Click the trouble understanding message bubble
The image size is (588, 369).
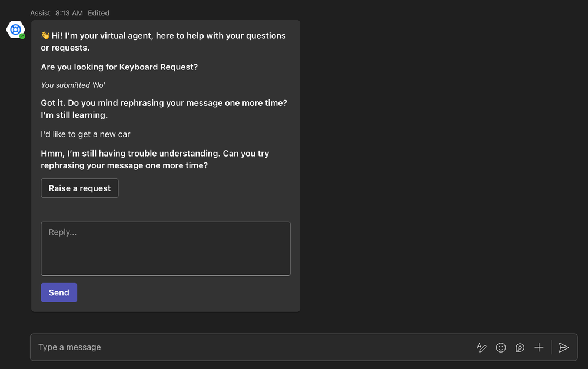click(x=155, y=159)
